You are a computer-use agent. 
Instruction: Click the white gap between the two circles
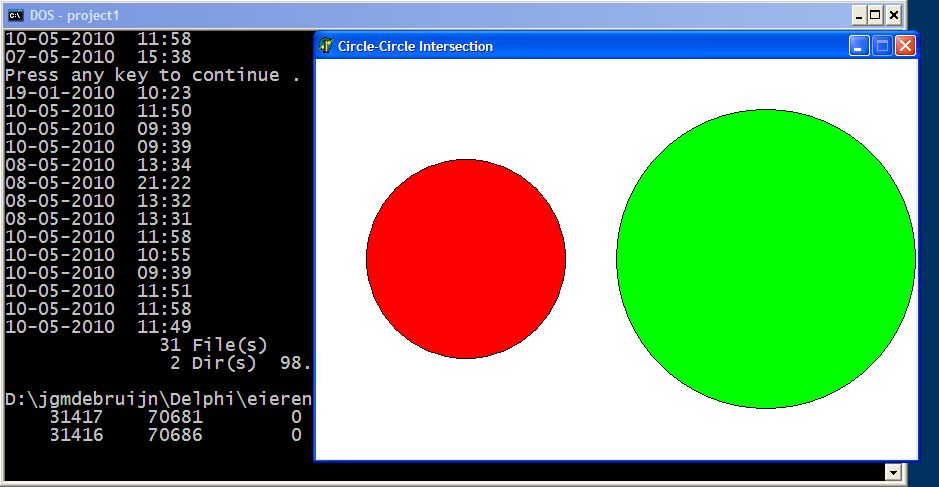click(x=591, y=258)
